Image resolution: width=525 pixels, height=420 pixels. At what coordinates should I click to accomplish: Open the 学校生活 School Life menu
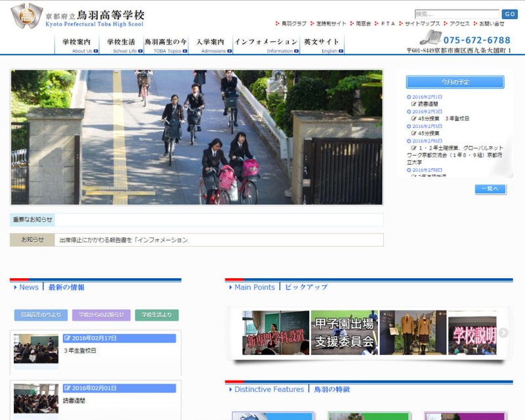pyautogui.click(x=121, y=45)
